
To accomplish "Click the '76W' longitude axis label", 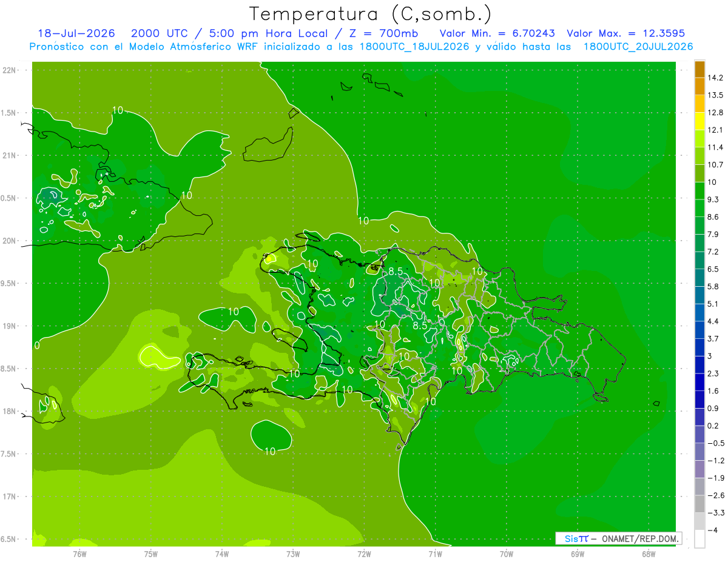I will tap(79, 554).
